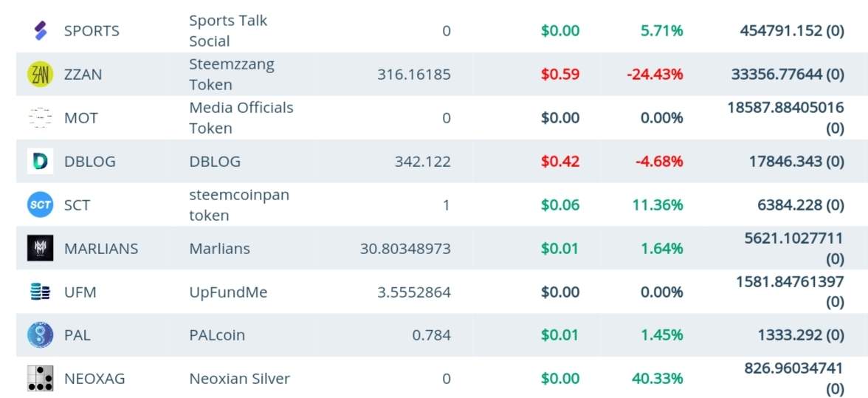
Task: Click the Media Officials Token name
Action: 241,118
